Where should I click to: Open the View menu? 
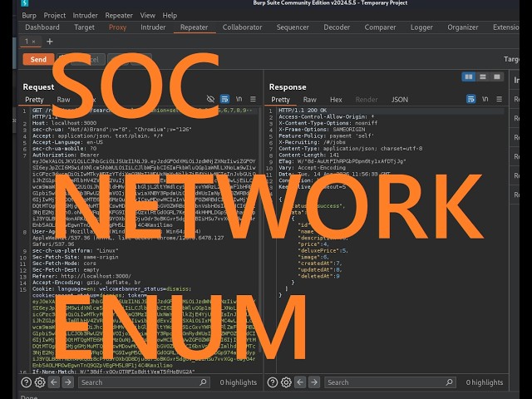(x=148, y=15)
